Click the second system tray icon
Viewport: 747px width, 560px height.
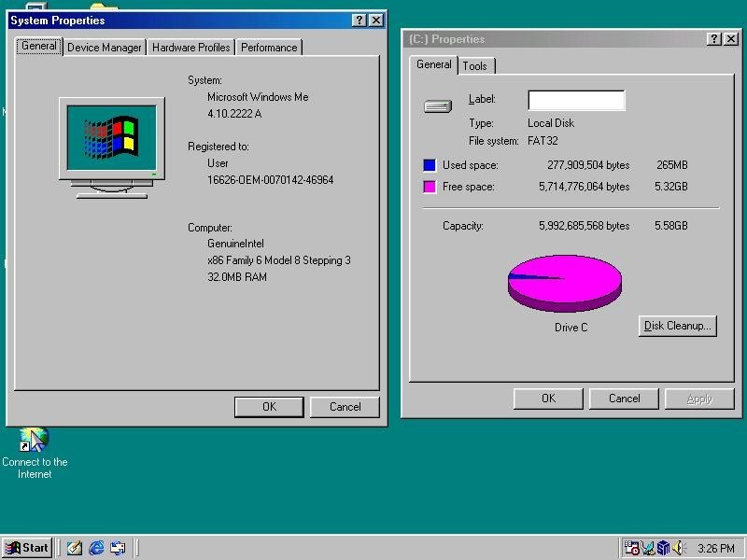pyautogui.click(x=647, y=548)
